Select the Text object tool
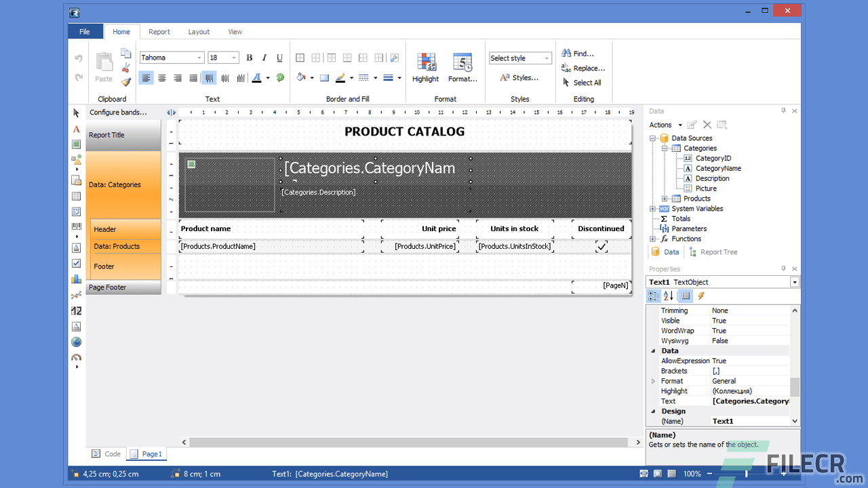Image resolution: width=868 pixels, height=488 pixels. point(77,129)
